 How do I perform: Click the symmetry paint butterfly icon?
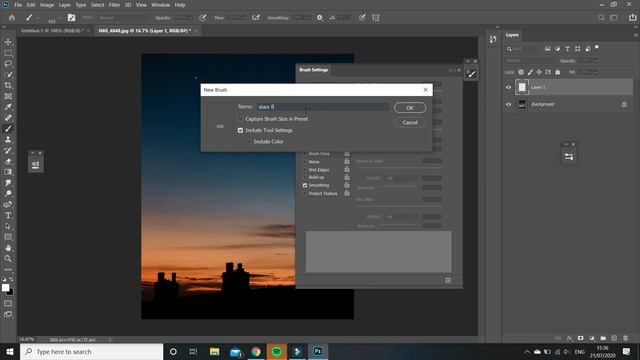pos(376,18)
